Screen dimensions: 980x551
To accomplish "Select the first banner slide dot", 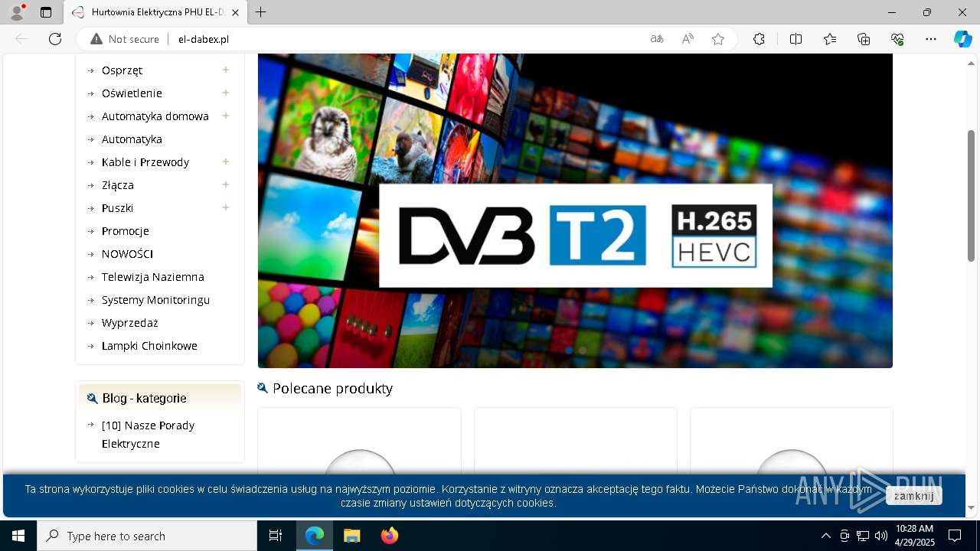I will point(568,350).
